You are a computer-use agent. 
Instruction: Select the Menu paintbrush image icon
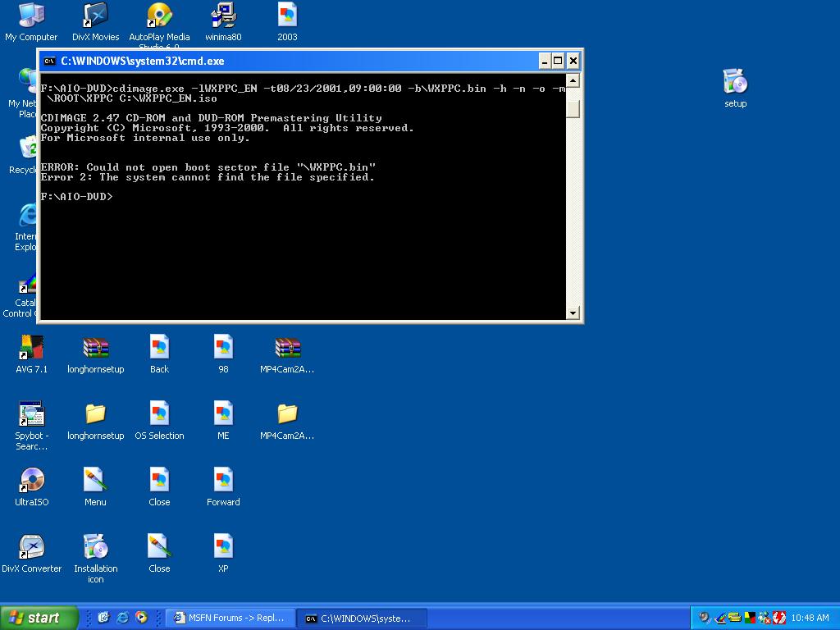coord(95,487)
